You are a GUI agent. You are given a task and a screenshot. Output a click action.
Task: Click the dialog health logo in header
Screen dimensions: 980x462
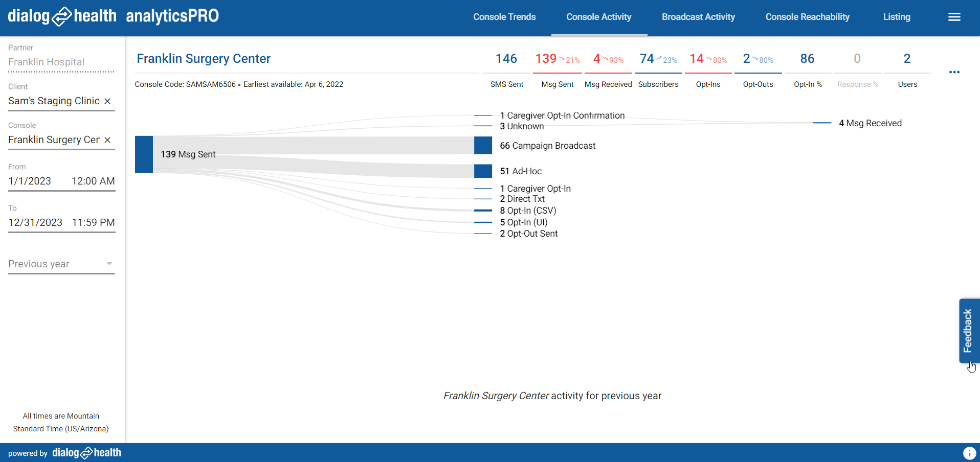(x=62, y=16)
